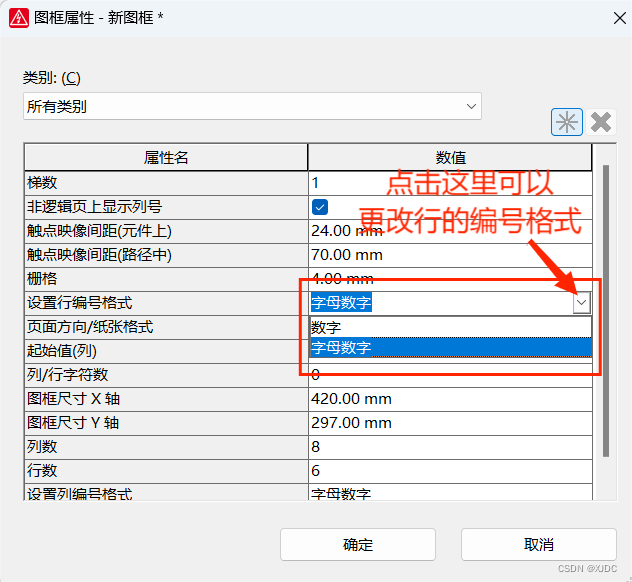Click the new property star icon
Viewport: 632px width, 582px height.
click(x=567, y=122)
